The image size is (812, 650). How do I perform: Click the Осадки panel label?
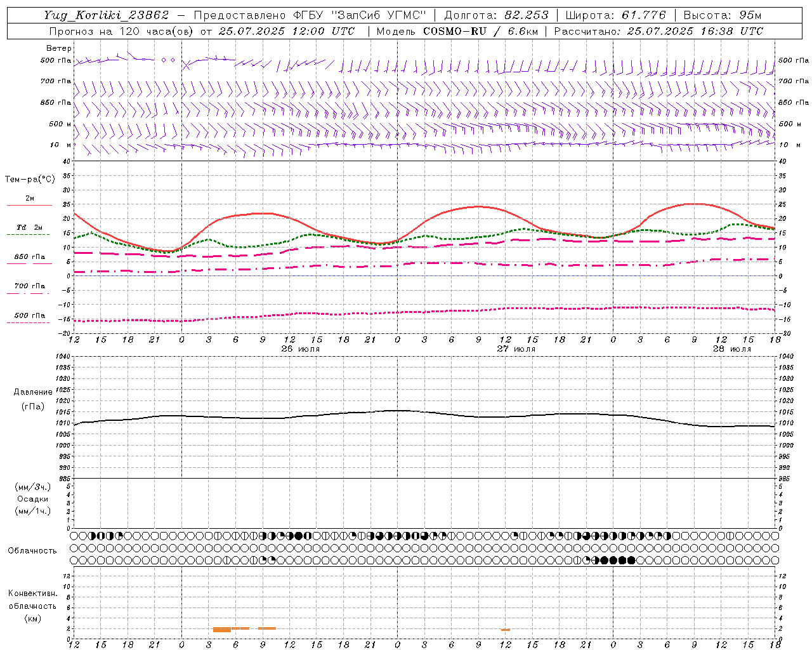(x=33, y=499)
